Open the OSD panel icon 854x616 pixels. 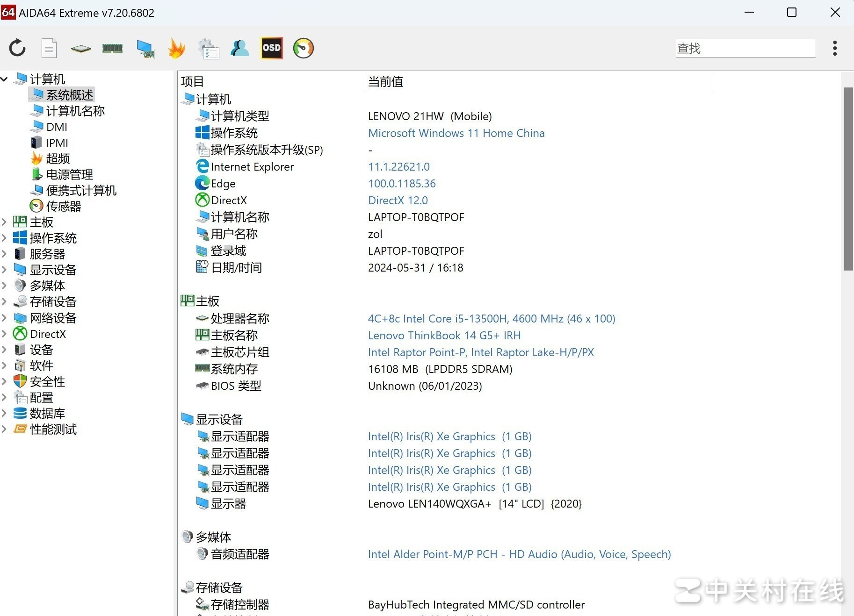pyautogui.click(x=271, y=48)
